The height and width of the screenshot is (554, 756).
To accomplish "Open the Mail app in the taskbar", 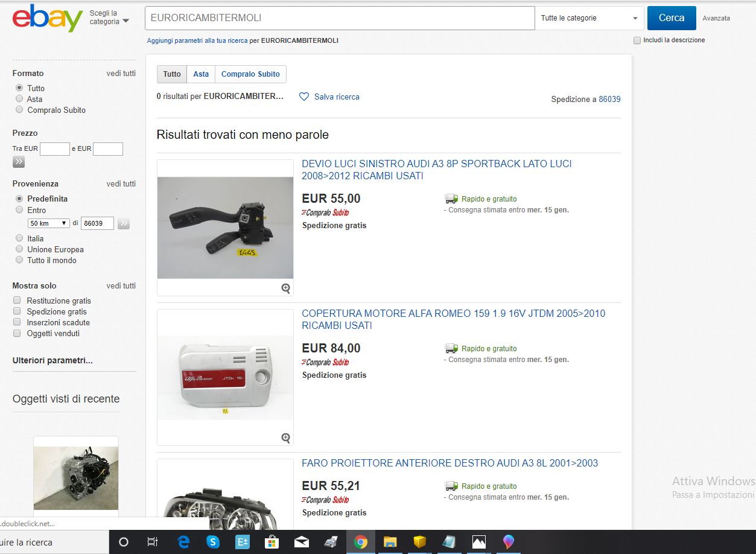I will (302, 542).
